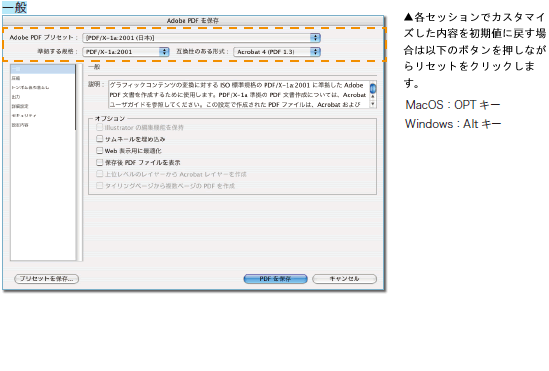Toggle タイリングページから複数ページの PDF を作成 checkbox
The height and width of the screenshot is (371, 549).
pos(99,186)
